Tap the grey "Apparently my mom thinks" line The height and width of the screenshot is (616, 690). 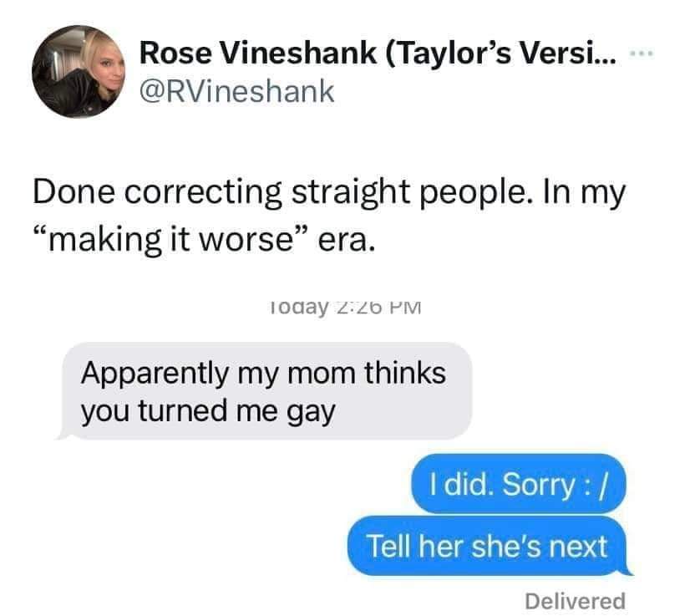[x=262, y=372]
